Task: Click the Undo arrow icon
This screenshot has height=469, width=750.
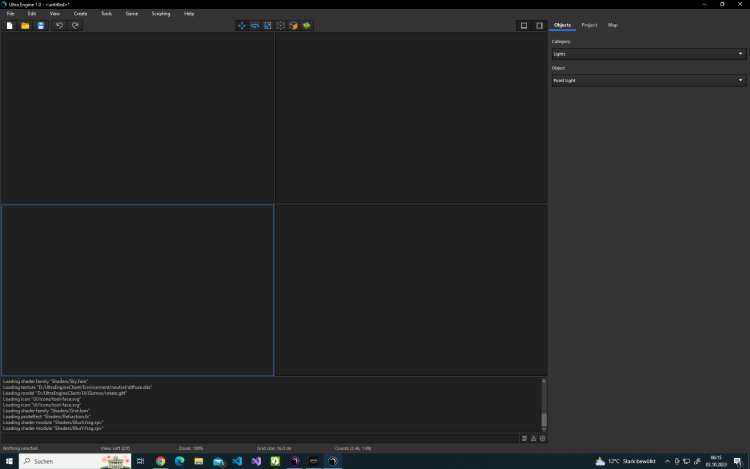Action: point(59,25)
